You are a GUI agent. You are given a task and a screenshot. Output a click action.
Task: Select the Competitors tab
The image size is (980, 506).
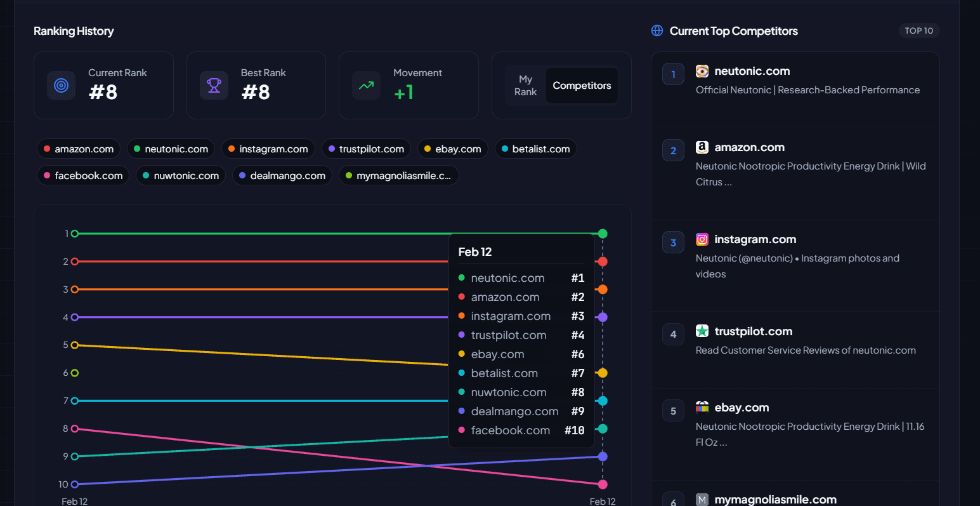(582, 85)
